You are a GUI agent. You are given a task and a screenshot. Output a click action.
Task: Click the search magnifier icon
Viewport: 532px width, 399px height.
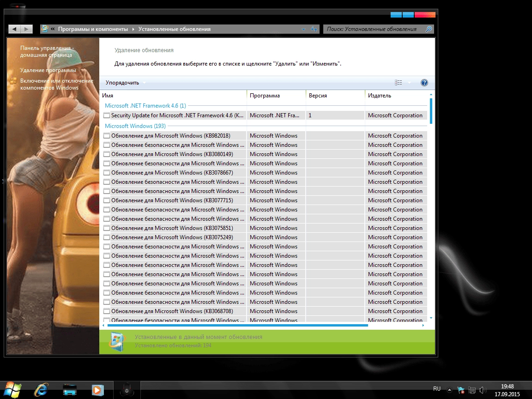pos(429,29)
